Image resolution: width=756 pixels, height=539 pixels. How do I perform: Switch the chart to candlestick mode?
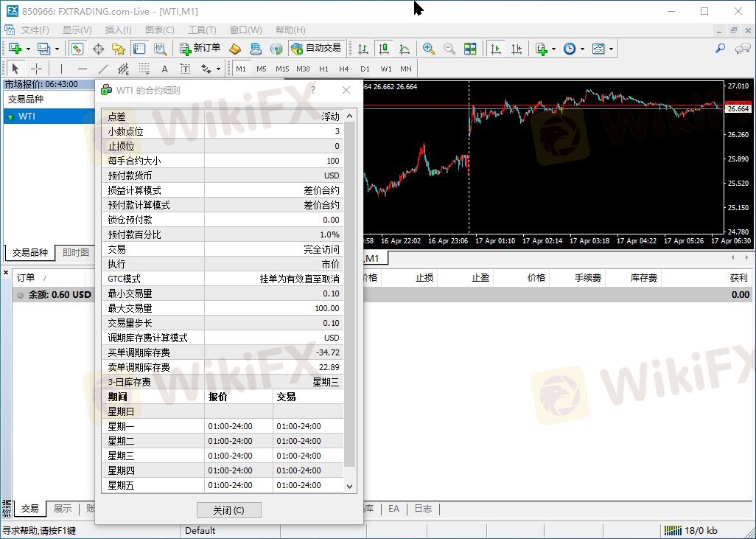[383, 49]
